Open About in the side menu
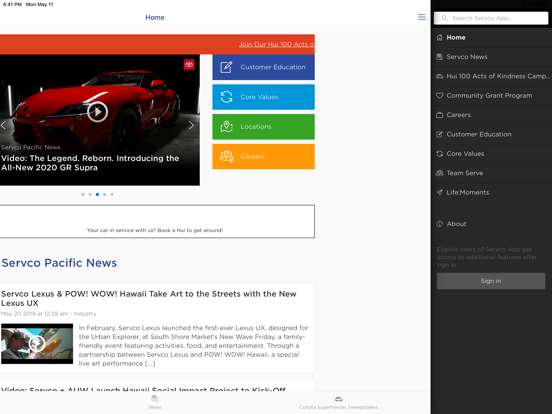Screen dimensions: 552x414 click(491, 224)
